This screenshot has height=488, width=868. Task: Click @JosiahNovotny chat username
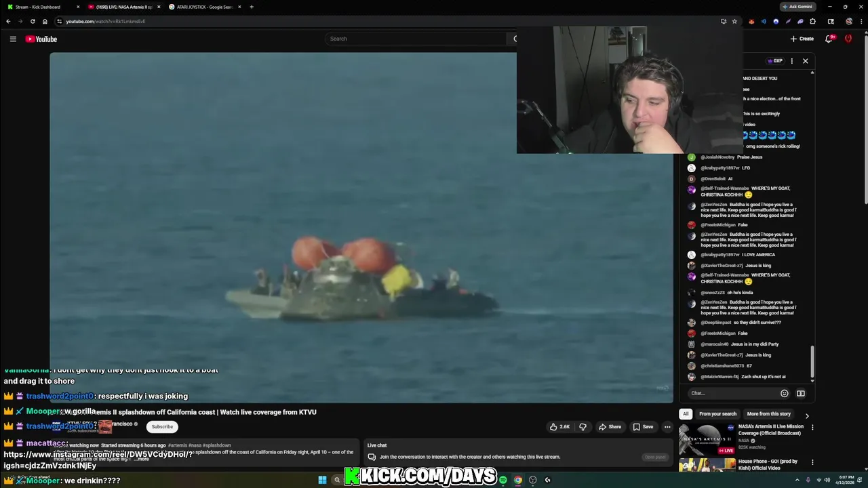717,157
